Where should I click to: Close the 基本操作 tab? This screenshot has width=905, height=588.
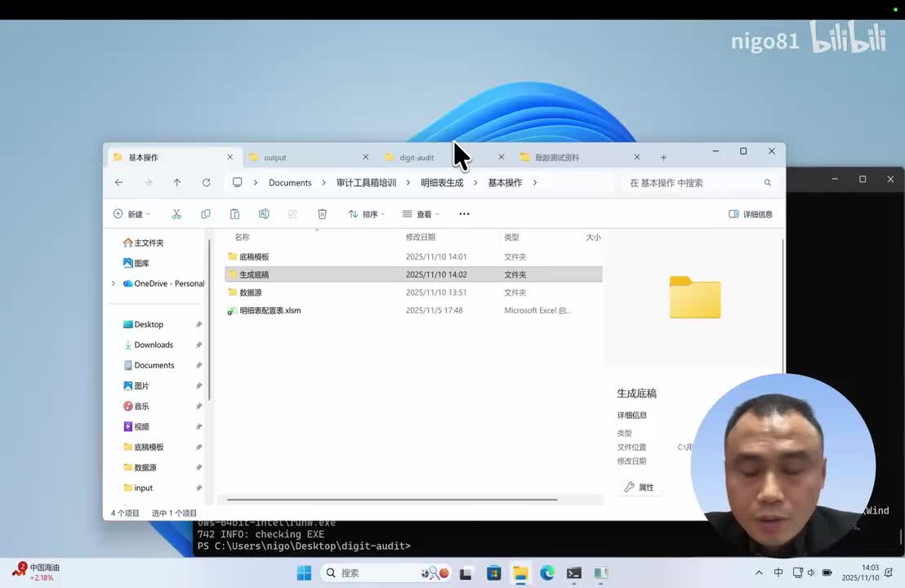tap(230, 157)
